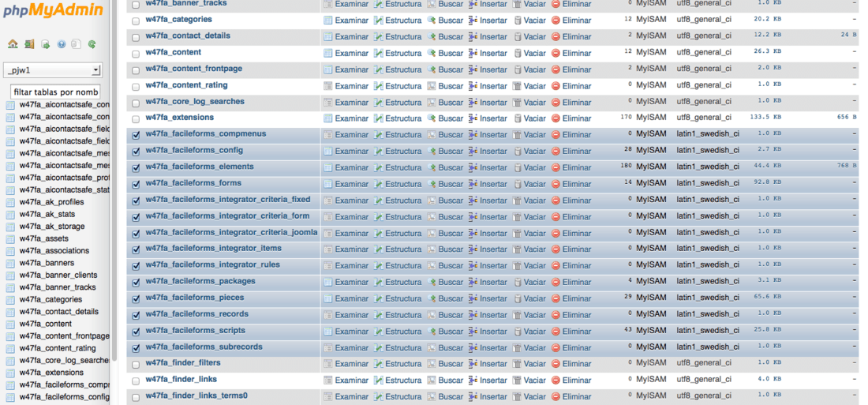Click the 92.8 KB size value
868x405 pixels.
click(x=768, y=182)
